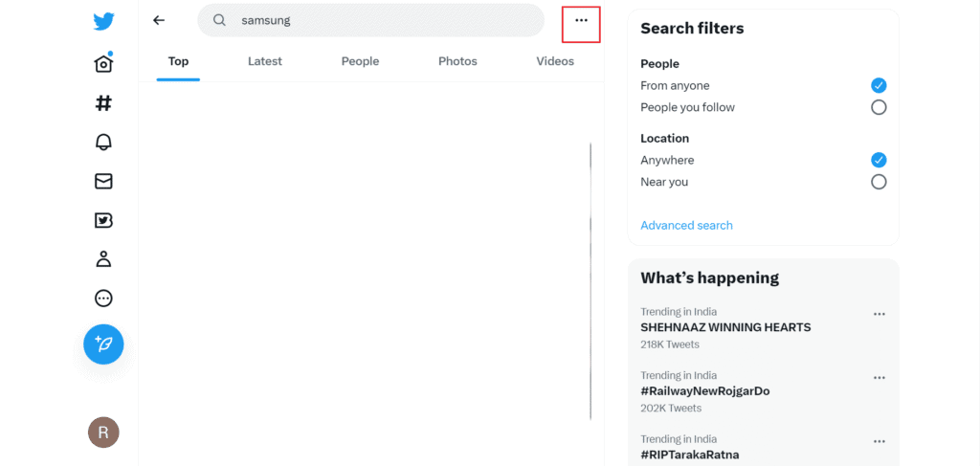
Task: Open the account avatar with letter R
Action: [x=103, y=433]
